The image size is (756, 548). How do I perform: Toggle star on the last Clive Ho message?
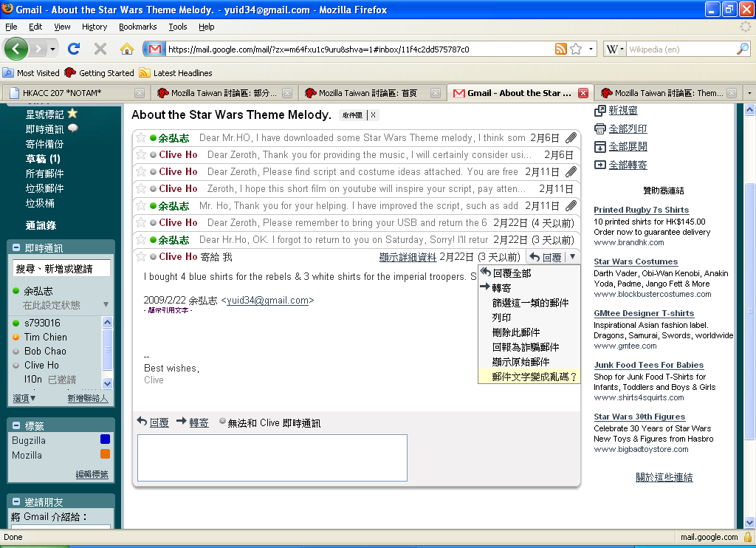[141, 257]
